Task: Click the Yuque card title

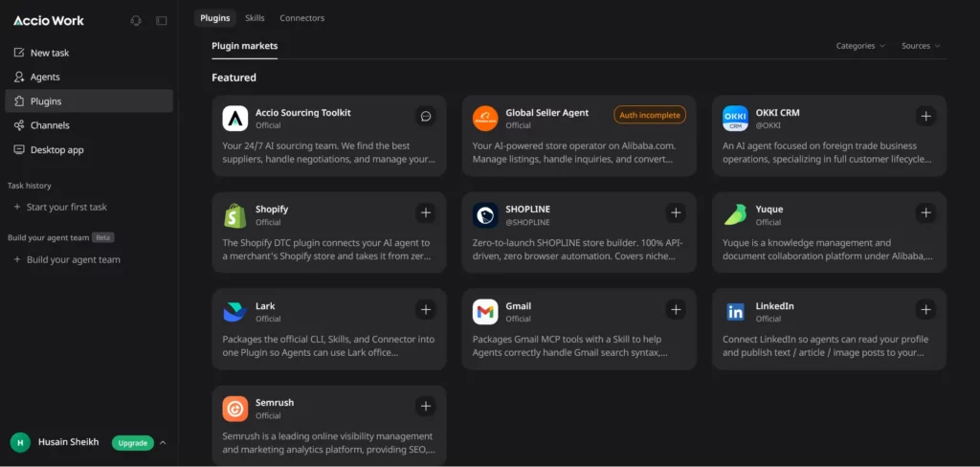Action: (768, 210)
